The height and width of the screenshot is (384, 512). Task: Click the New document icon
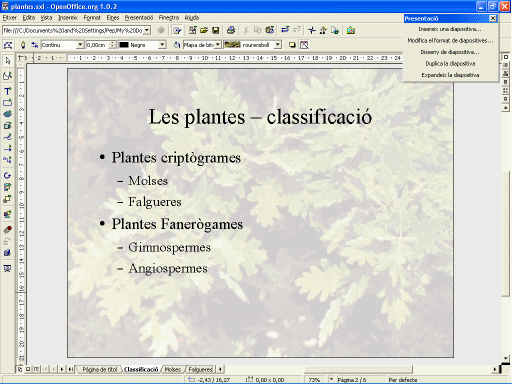(x=193, y=30)
